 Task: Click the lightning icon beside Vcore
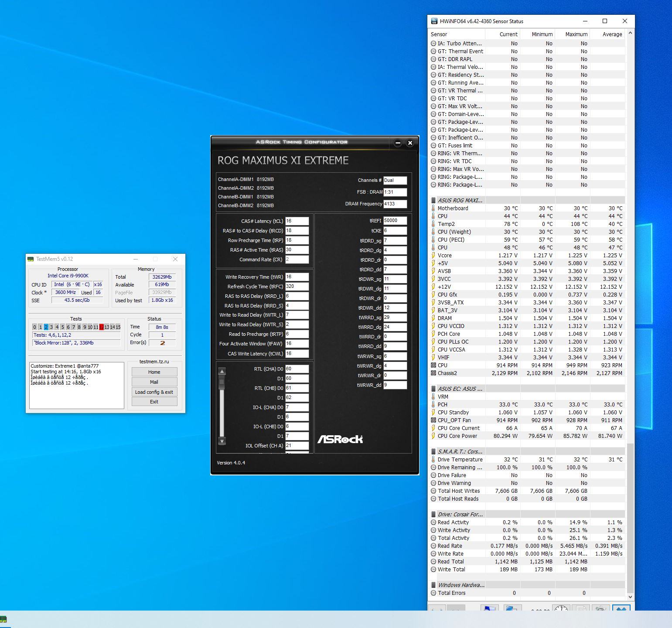pos(433,255)
